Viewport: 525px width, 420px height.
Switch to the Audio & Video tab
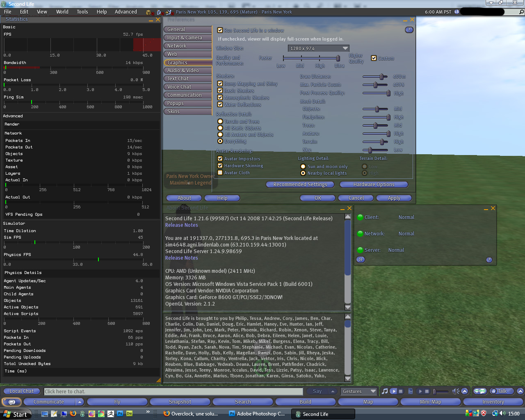(183, 71)
